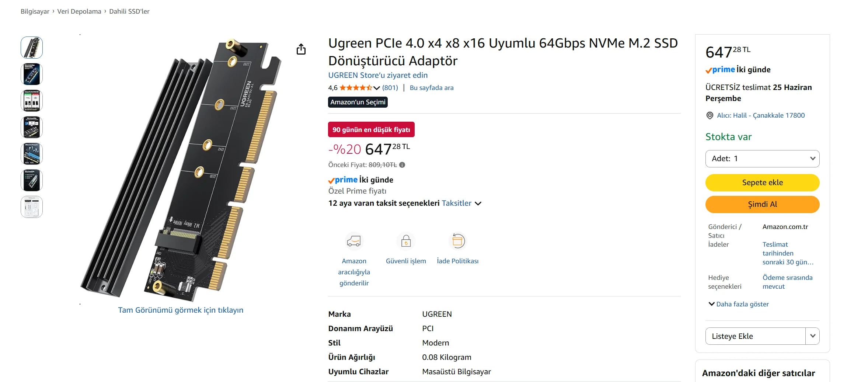Open Dahili SSD'ler breadcrumb
868x382 pixels.
tap(129, 11)
